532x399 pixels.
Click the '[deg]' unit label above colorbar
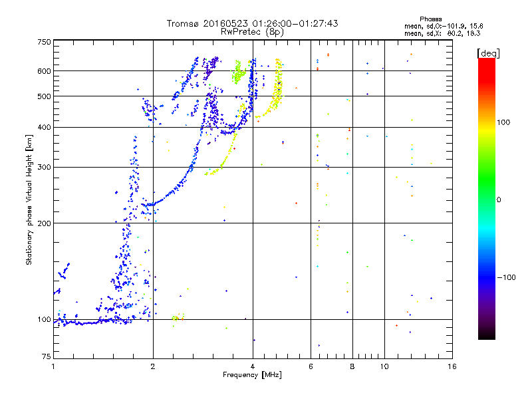click(x=488, y=53)
